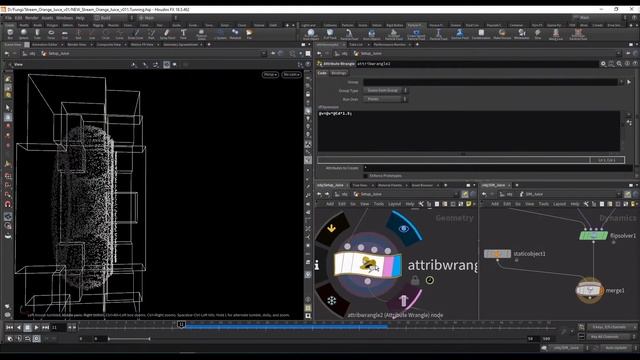Screen dimensions: 640x360
Task: Select the File shelf tool
Action: point(249,34)
